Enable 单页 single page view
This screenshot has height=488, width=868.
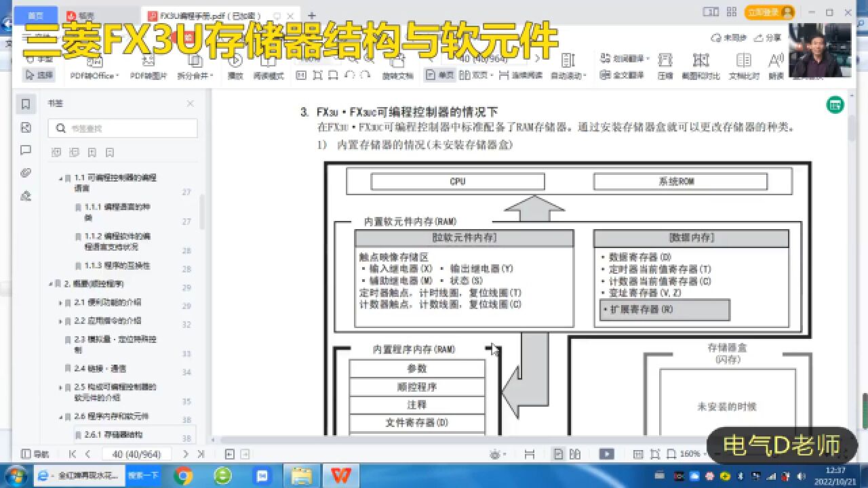pyautogui.click(x=439, y=75)
